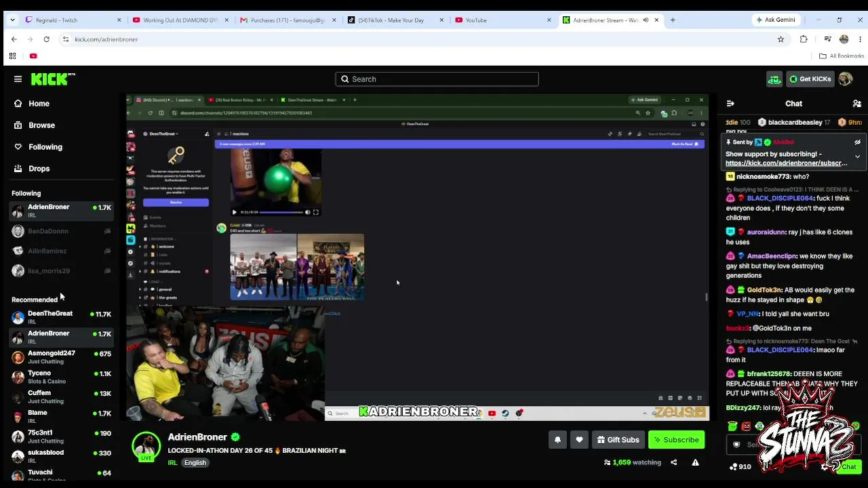Click username GoldTok3n in chat
This screenshot has height=488, width=868.
765,290
